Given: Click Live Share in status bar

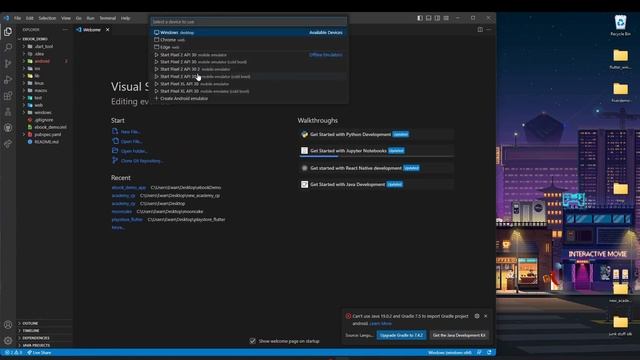Looking at the screenshot, I should click(39, 352).
